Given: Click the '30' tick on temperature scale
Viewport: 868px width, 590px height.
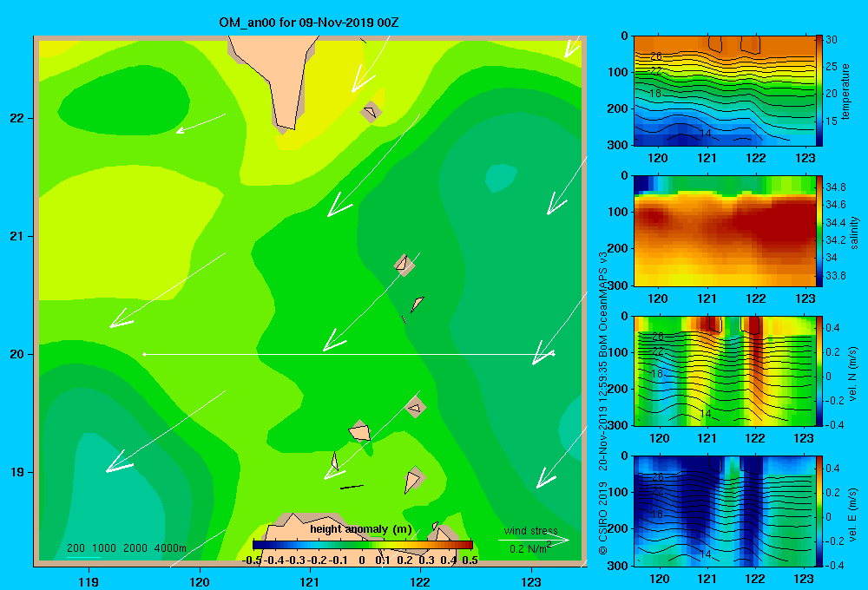Looking at the screenshot, I should [832, 40].
